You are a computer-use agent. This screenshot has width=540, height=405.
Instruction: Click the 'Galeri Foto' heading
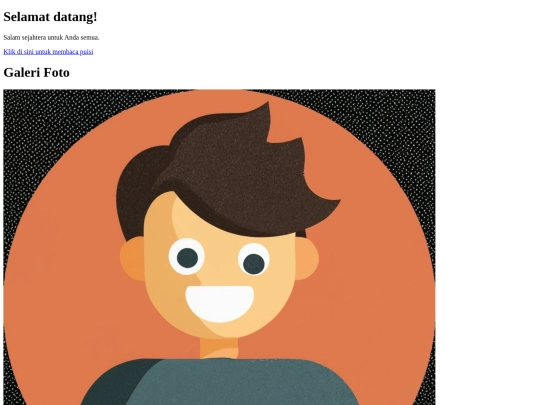click(x=37, y=72)
